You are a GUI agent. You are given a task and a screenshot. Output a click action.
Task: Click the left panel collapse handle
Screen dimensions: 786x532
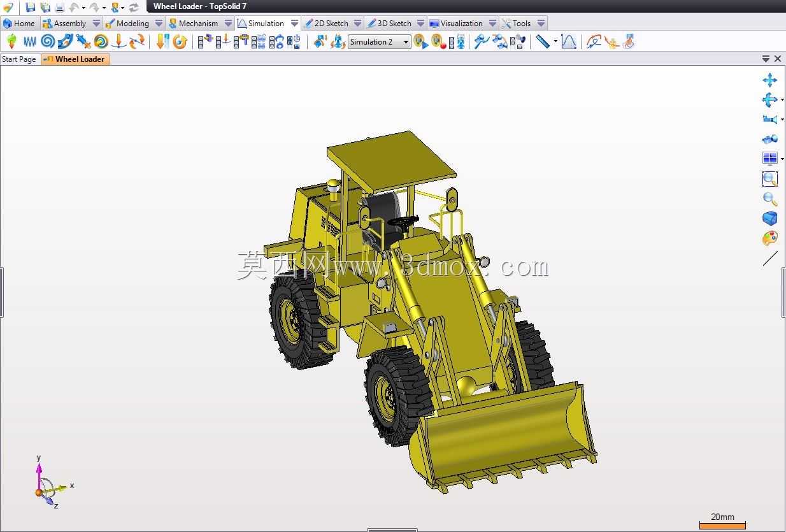[x=2, y=292]
